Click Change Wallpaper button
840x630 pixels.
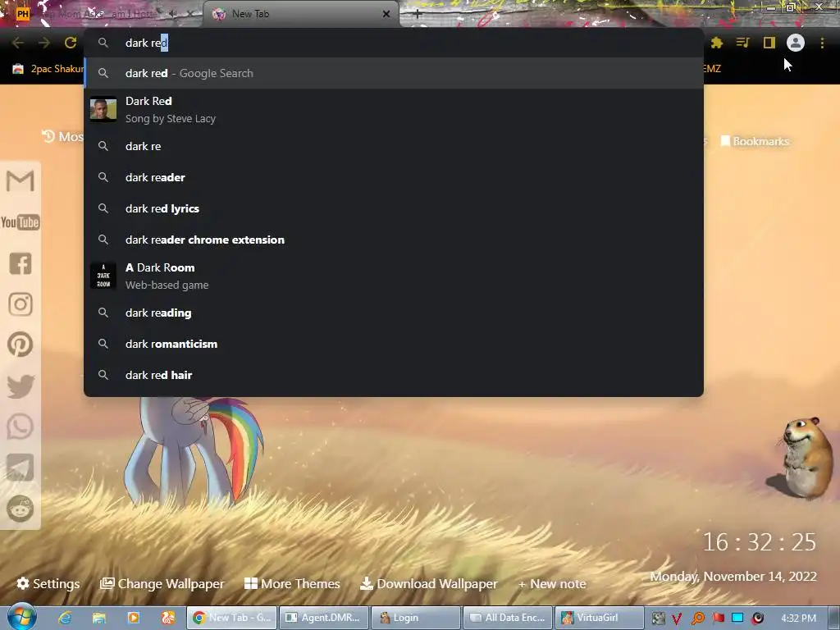(x=162, y=583)
